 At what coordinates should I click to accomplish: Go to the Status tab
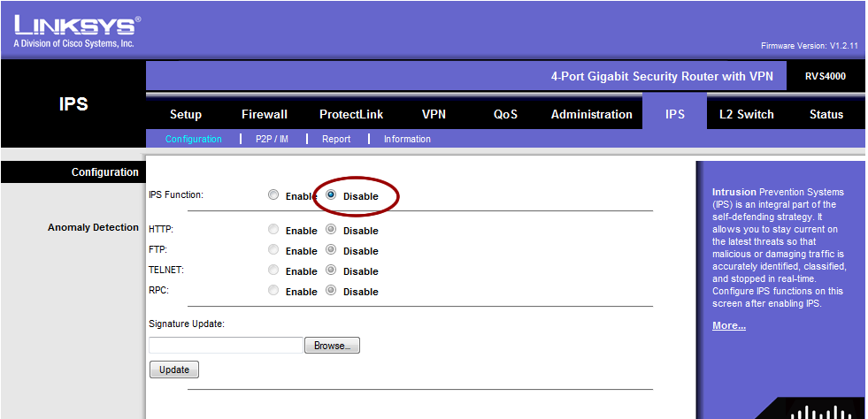[x=826, y=114]
